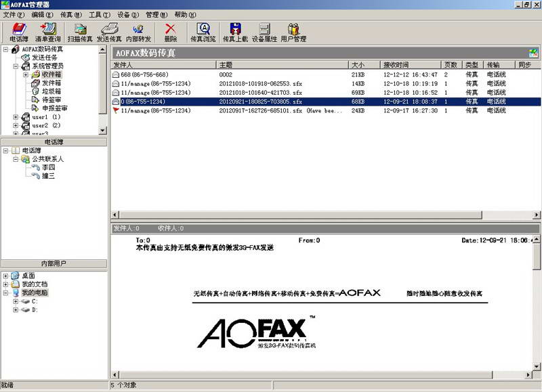Expand the user1 (1) tree node

pyautogui.click(x=16, y=117)
